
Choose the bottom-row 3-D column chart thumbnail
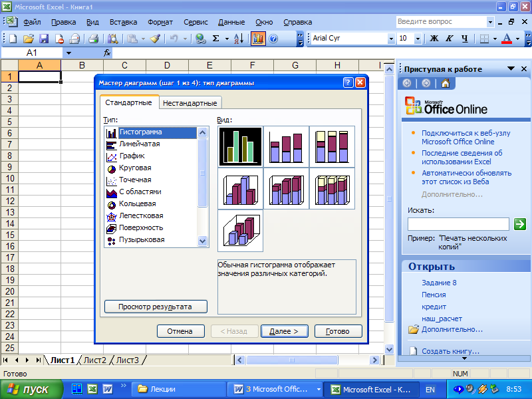(240, 231)
